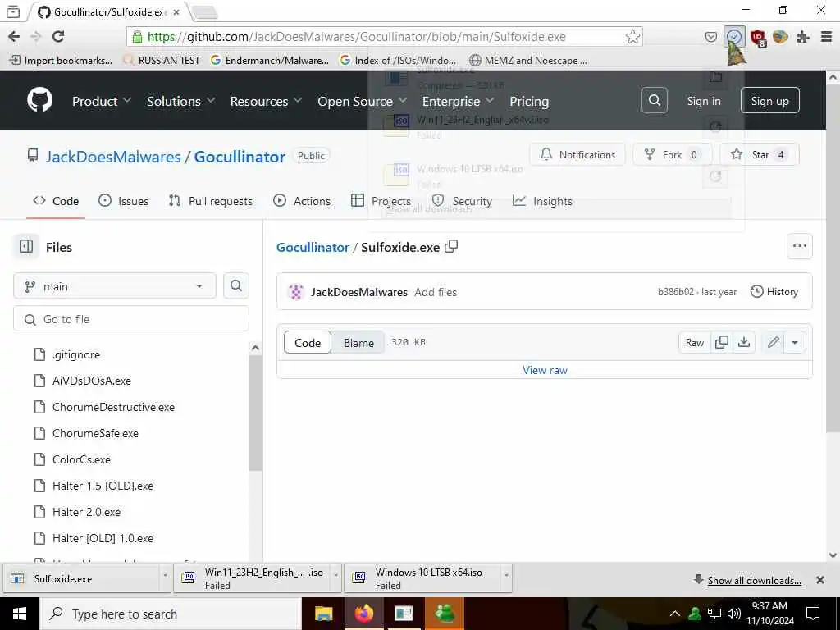Switch to the Blame view toggle
This screenshot has width=840, height=630.
pyautogui.click(x=358, y=342)
